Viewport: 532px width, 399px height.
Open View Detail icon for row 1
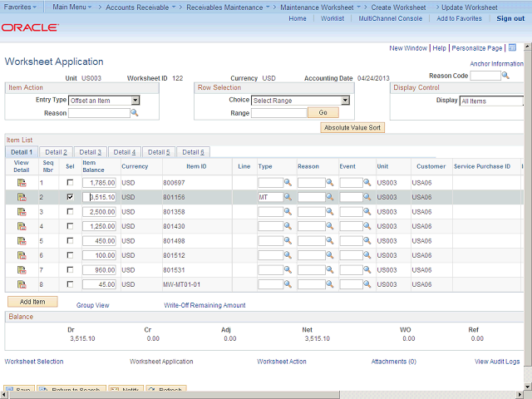[21, 182]
